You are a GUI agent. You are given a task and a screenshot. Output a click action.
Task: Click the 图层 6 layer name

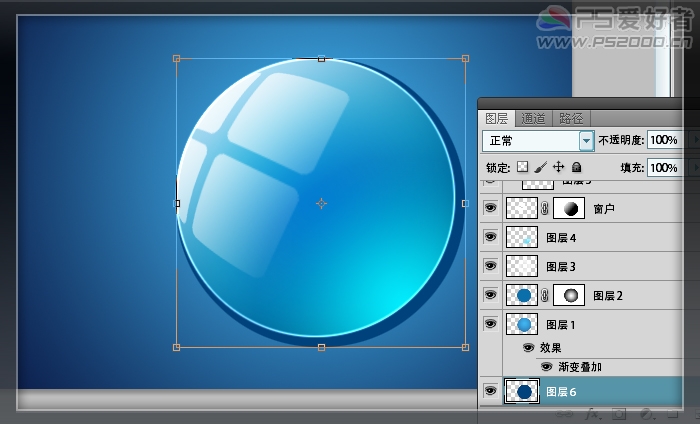click(x=561, y=392)
